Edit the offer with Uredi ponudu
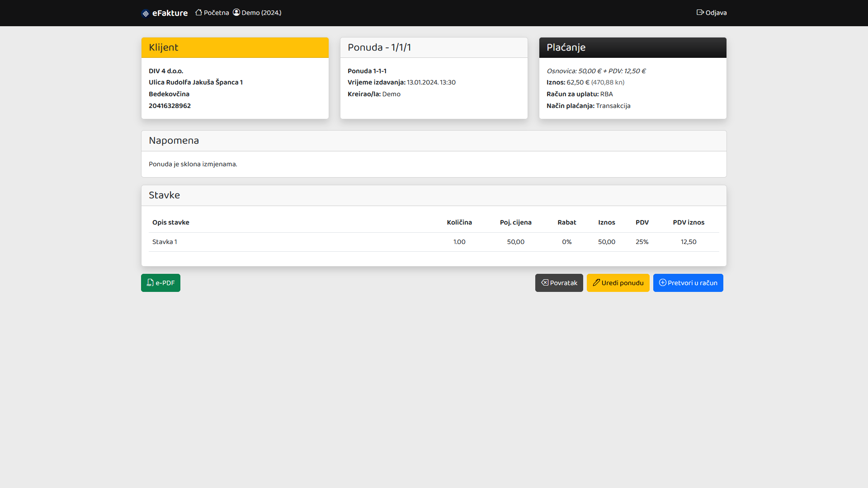Screen dimensions: 868x488 (x=618, y=283)
